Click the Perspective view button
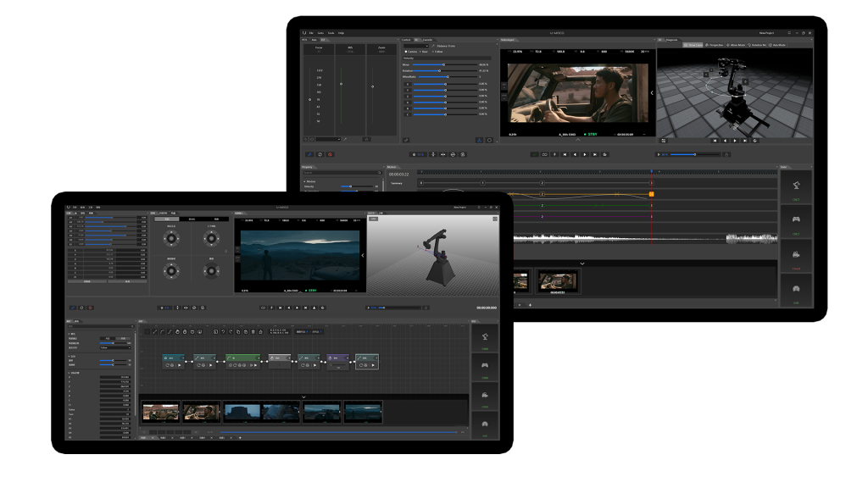 point(715,45)
